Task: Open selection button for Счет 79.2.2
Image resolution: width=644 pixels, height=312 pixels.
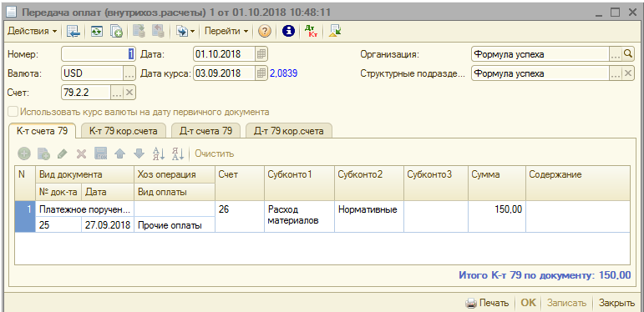Action: (x=117, y=93)
